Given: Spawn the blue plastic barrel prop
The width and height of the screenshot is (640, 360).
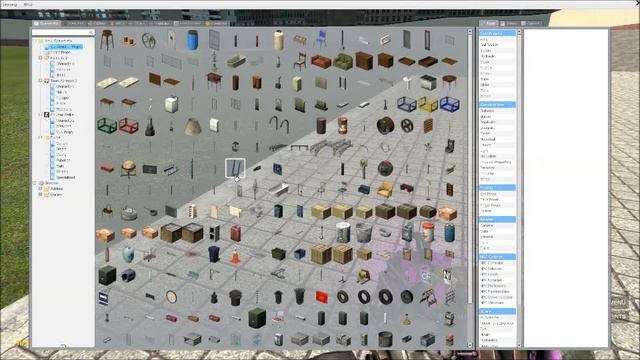Looking at the screenshot, I should click(x=192, y=40).
